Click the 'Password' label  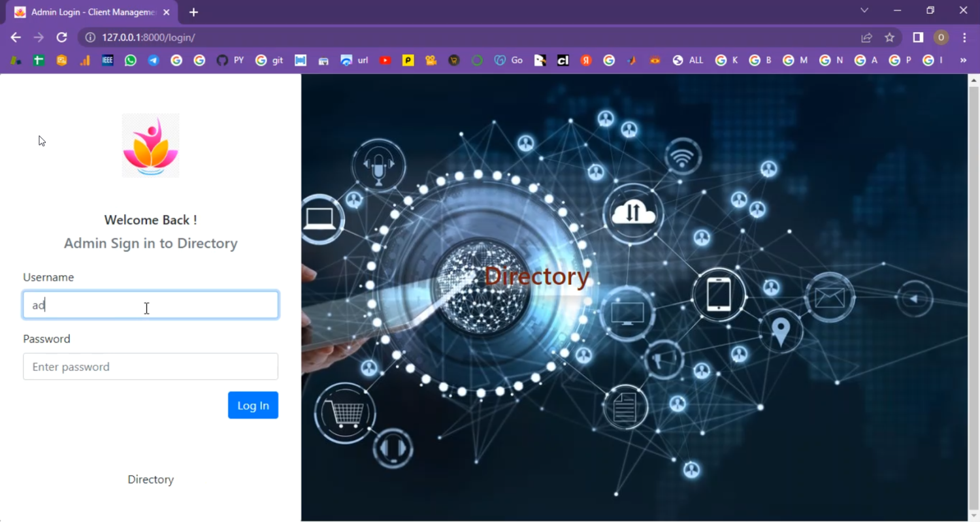click(46, 339)
